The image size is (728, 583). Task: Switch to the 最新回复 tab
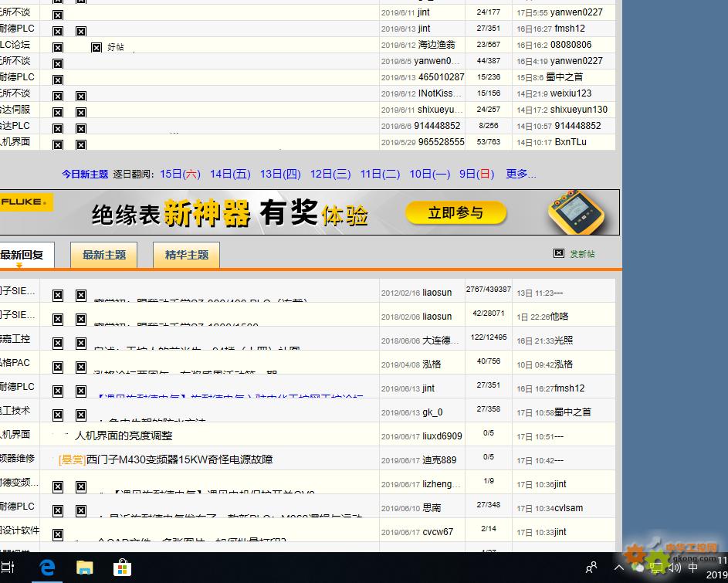(25, 255)
